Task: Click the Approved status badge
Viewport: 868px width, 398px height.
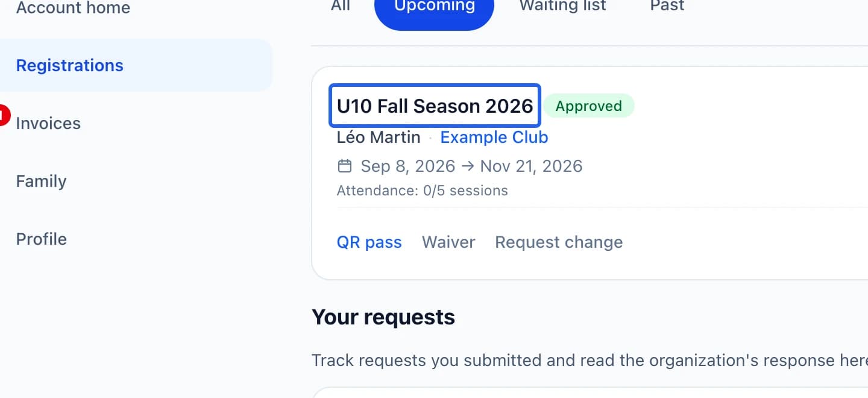Action: click(x=589, y=106)
